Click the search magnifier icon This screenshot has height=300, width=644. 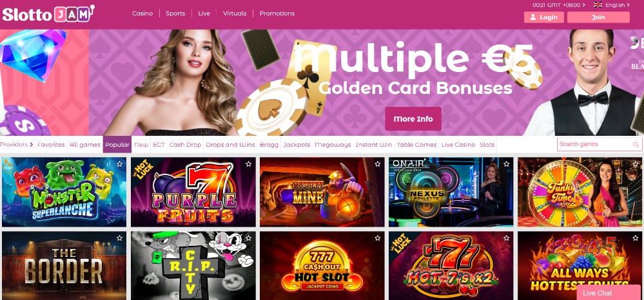pos(636,144)
